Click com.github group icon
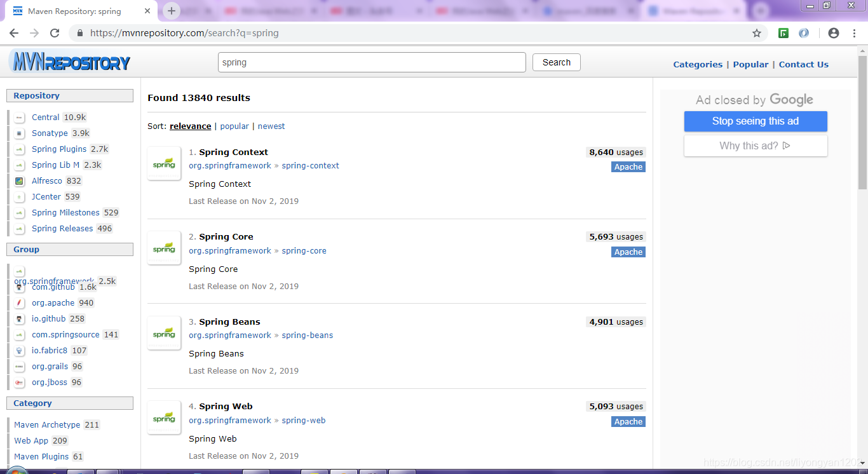 tap(20, 287)
